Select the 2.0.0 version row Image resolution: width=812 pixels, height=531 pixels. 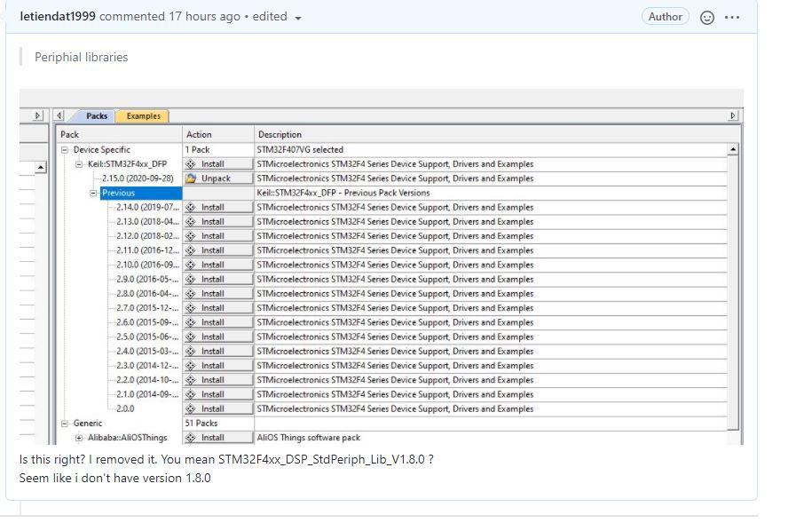125,408
